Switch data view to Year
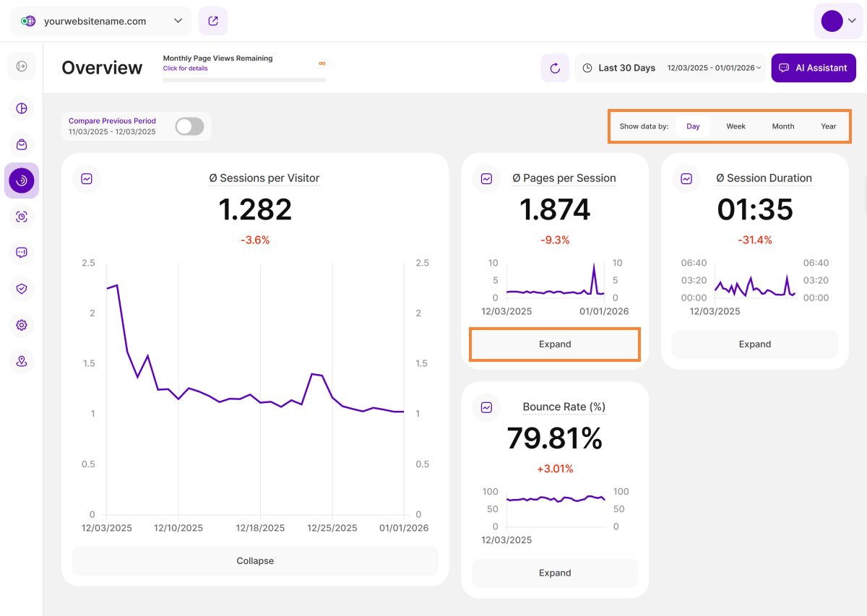 [x=828, y=126]
